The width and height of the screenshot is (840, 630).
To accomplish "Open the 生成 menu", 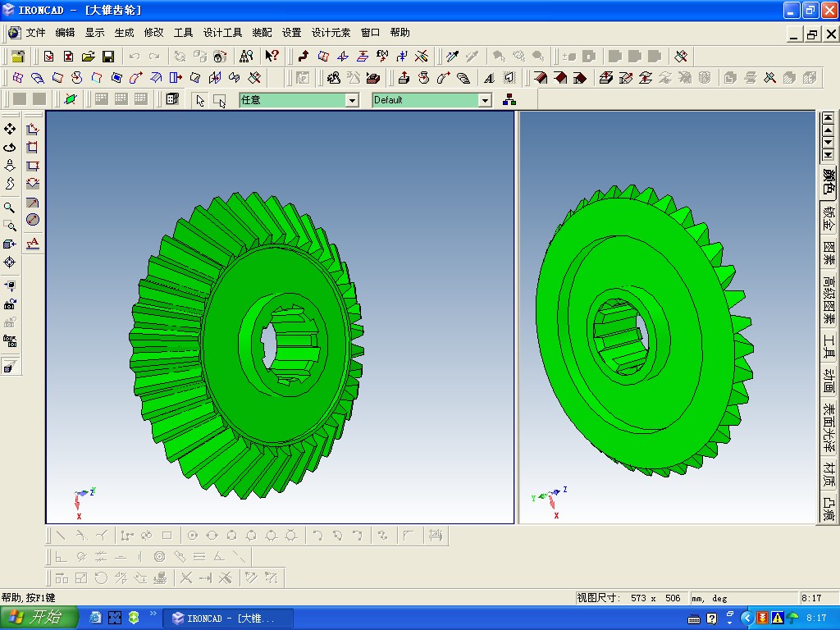I will click(x=125, y=33).
